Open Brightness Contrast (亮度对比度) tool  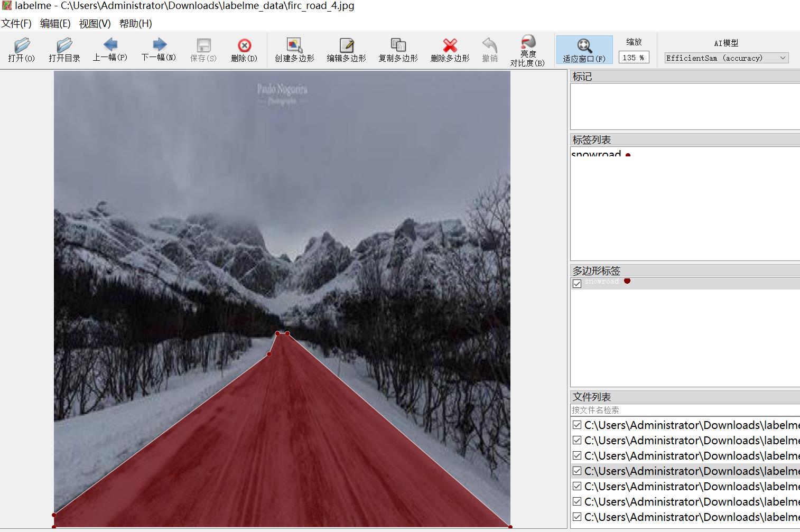(x=527, y=51)
